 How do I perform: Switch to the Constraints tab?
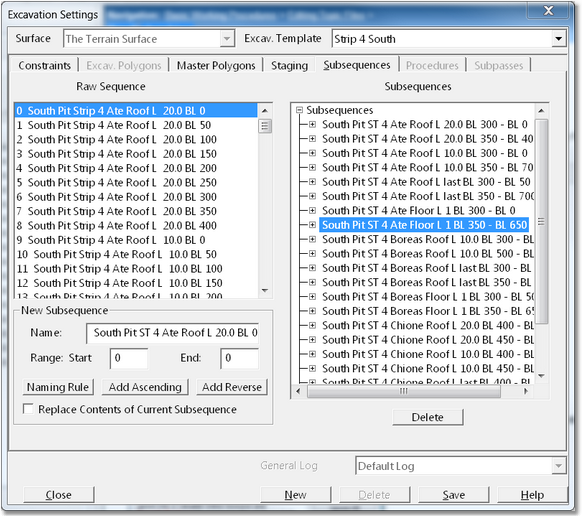[x=44, y=65]
